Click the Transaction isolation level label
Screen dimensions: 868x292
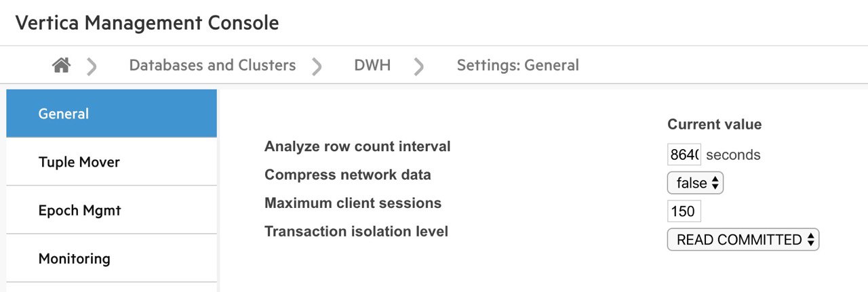point(356,232)
